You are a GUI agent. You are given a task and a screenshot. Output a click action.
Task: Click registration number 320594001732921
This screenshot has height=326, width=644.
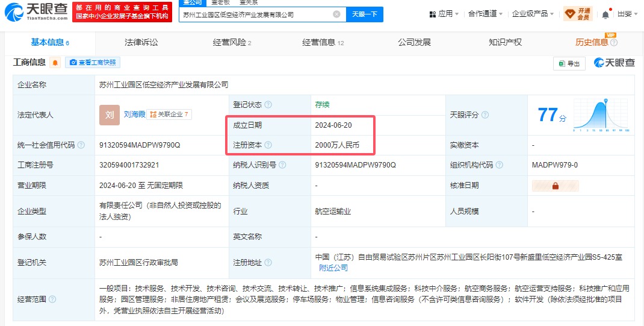click(129, 165)
